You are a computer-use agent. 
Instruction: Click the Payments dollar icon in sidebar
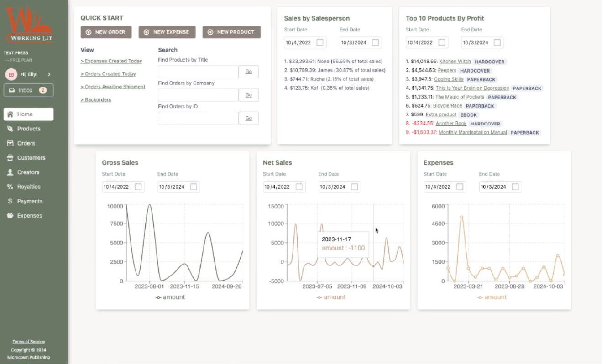point(10,201)
